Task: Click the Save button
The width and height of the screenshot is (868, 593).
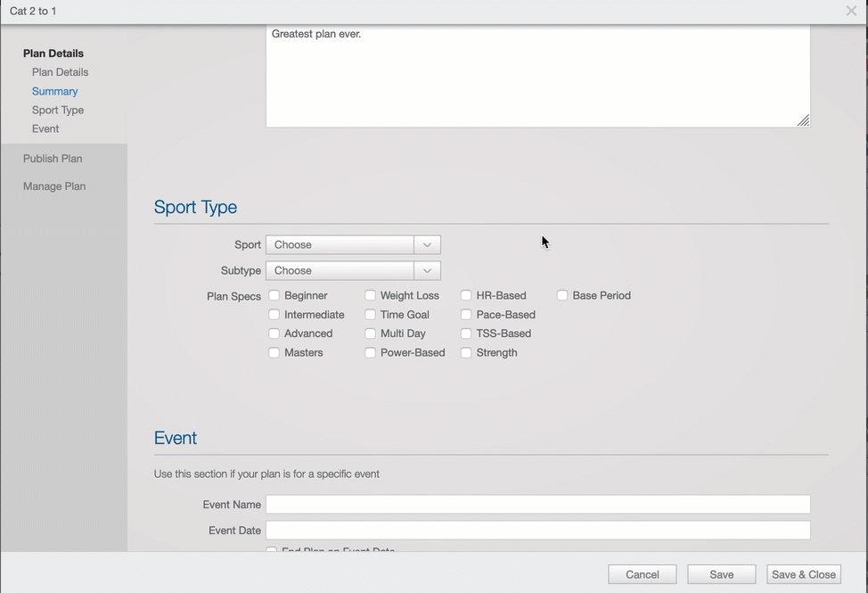Action: pos(721,575)
